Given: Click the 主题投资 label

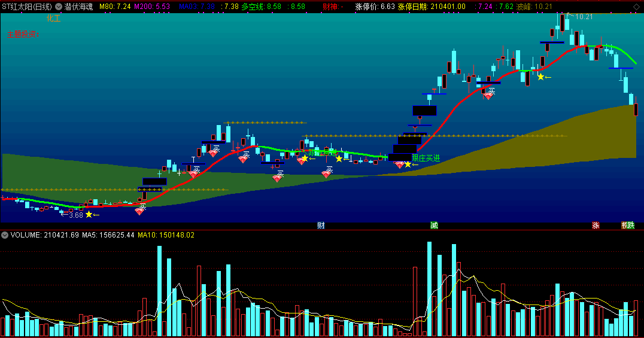Looking at the screenshot, I should tap(23, 35).
